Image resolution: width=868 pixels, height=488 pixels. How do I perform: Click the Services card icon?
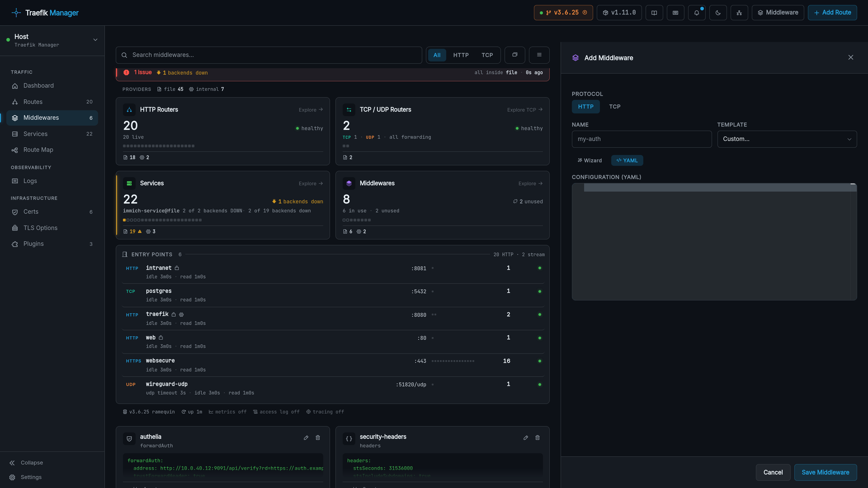pos(129,183)
